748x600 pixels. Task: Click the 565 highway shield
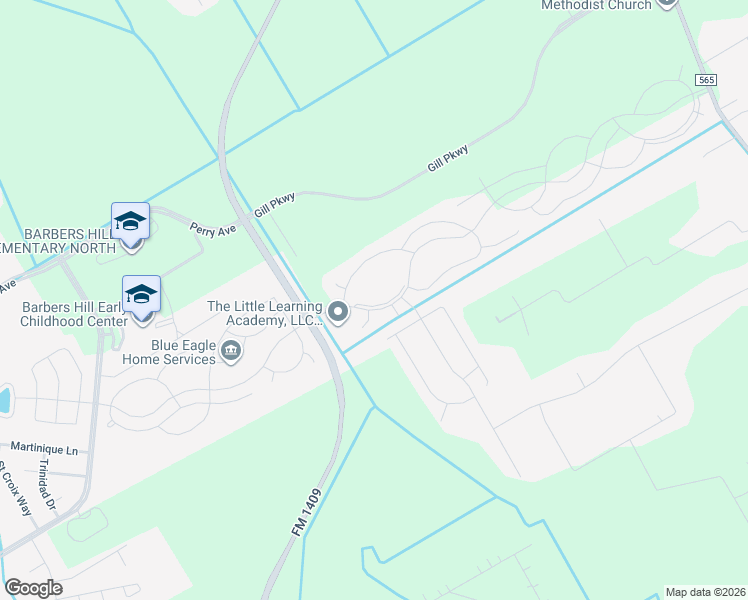pyautogui.click(x=706, y=80)
